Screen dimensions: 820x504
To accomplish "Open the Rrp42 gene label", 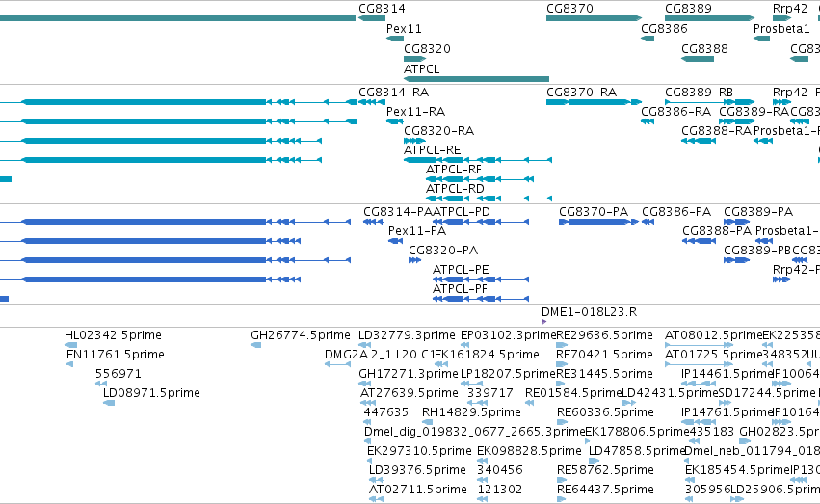I will (790, 9).
